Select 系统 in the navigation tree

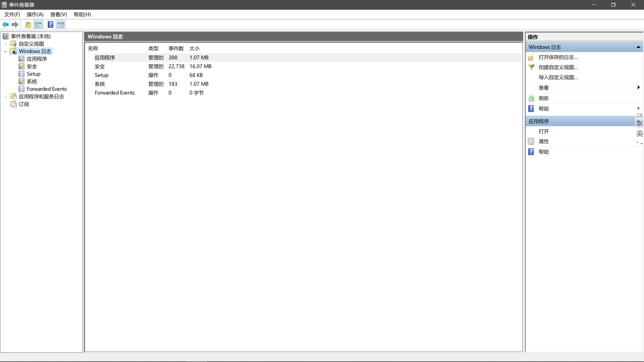[x=32, y=81]
